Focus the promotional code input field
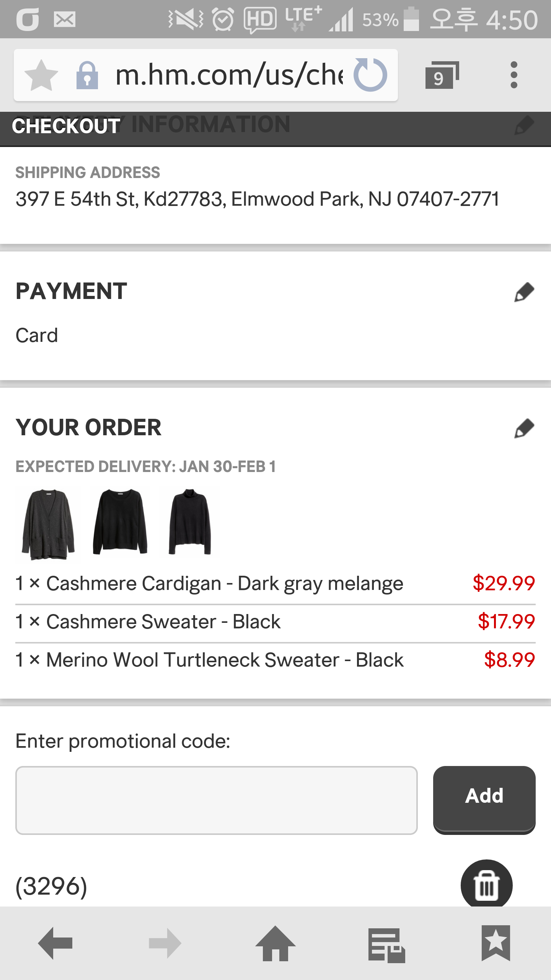 pyautogui.click(x=216, y=800)
